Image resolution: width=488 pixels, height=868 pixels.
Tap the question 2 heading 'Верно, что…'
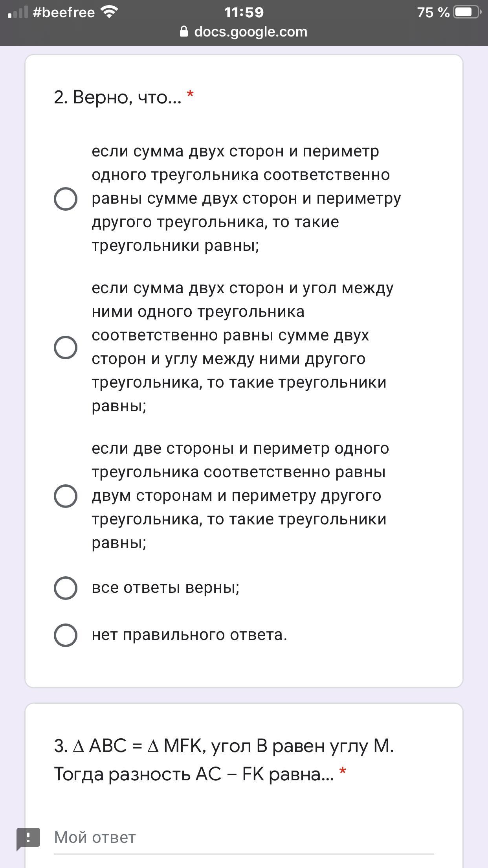[117, 97]
